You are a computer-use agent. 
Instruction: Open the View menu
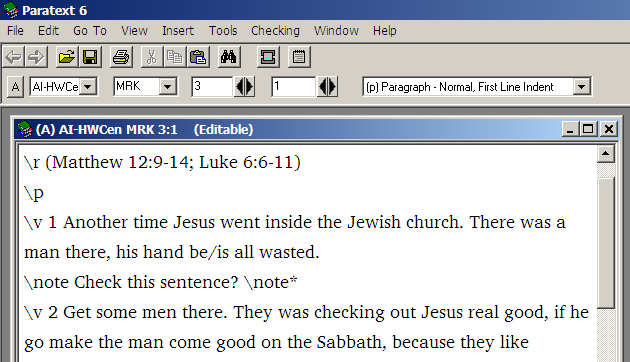(135, 31)
